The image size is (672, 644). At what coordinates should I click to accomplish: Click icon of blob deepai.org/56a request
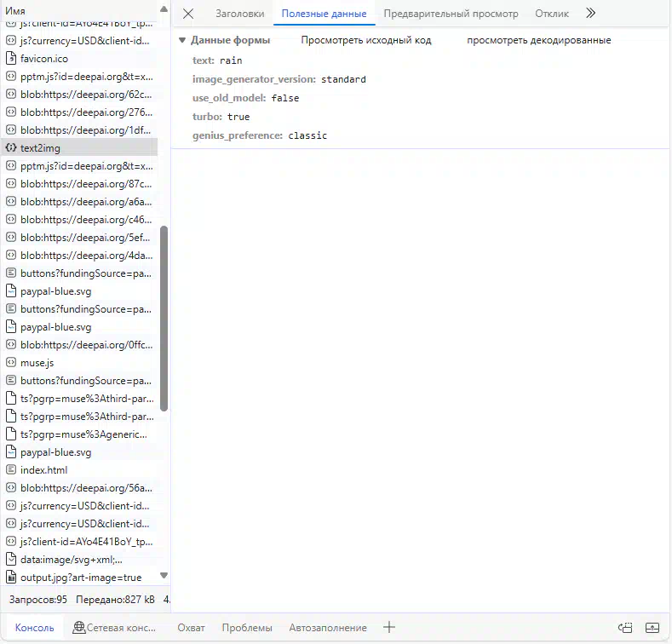coord(11,488)
